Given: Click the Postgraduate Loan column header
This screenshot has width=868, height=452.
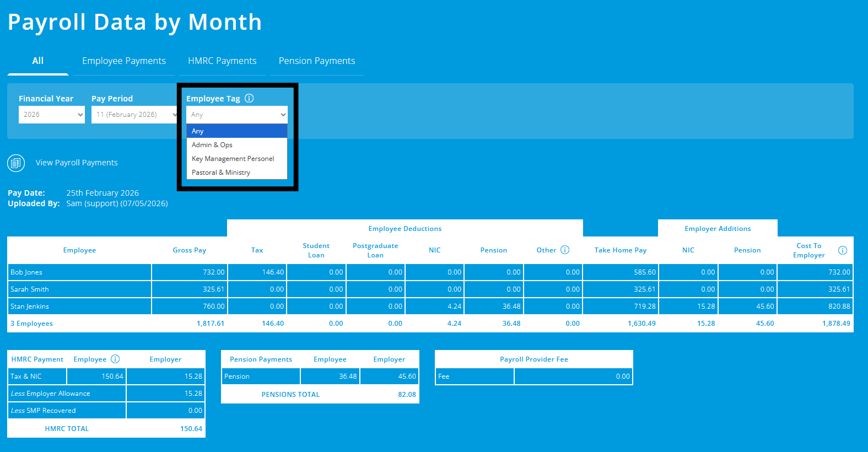Looking at the screenshot, I should pos(375,250).
